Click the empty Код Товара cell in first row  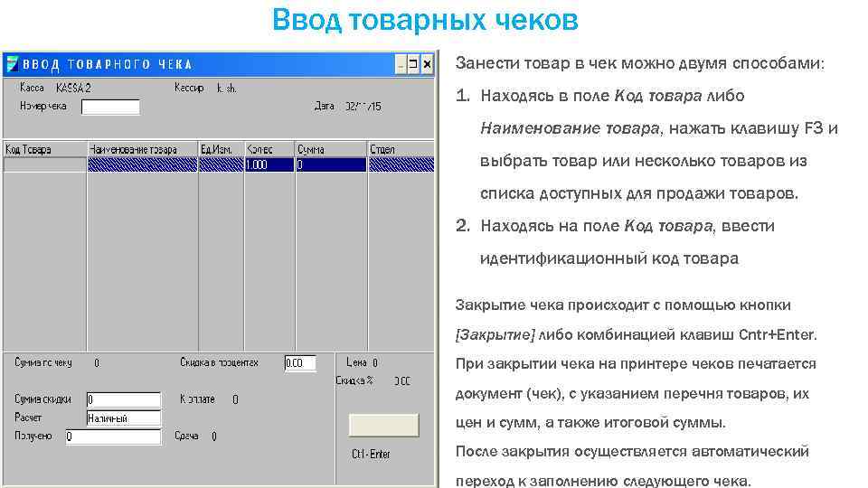tap(45, 164)
